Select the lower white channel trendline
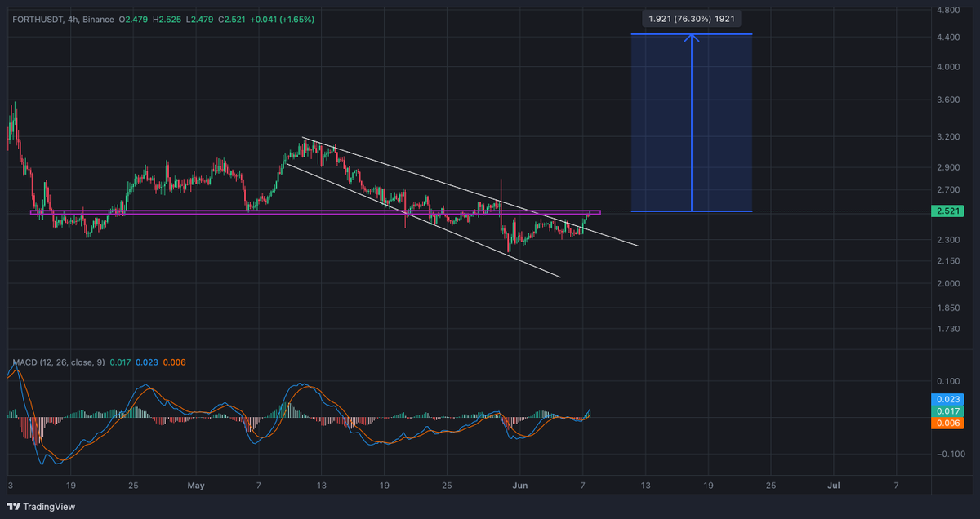980x519 pixels. pyautogui.click(x=422, y=219)
